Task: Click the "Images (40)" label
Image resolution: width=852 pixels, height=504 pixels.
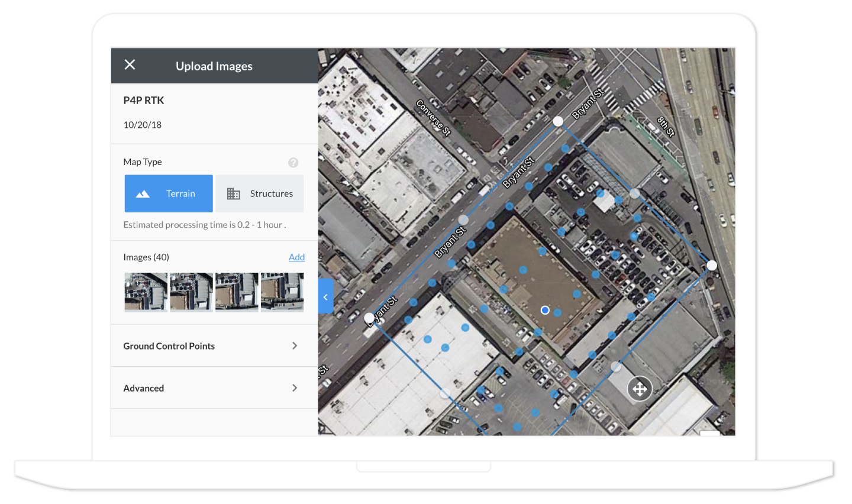Action: click(146, 257)
